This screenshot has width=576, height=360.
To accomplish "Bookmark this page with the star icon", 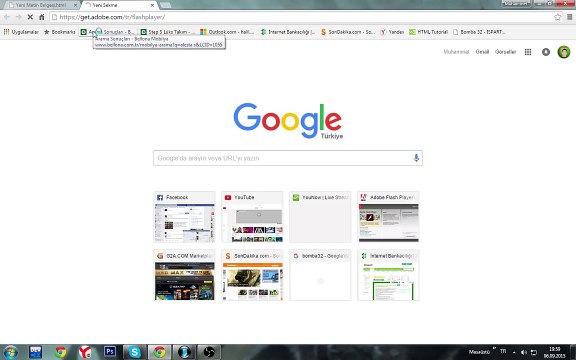I will click(558, 17).
